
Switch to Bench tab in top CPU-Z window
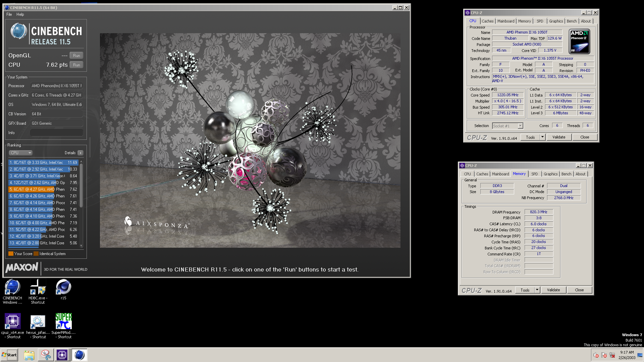tap(572, 21)
